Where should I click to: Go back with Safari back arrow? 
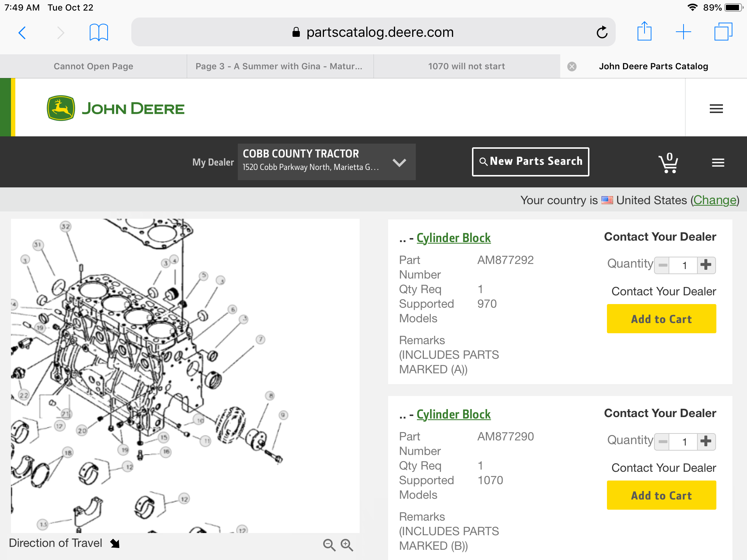[x=22, y=33]
